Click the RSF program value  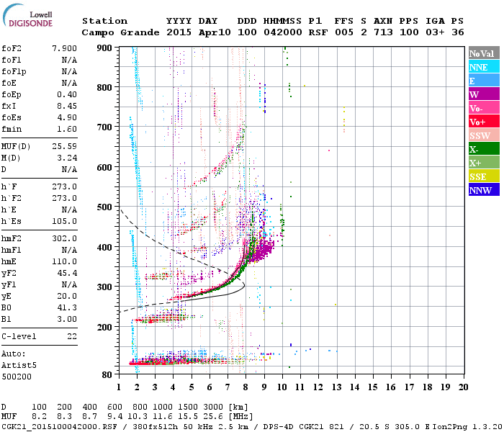coord(318,32)
